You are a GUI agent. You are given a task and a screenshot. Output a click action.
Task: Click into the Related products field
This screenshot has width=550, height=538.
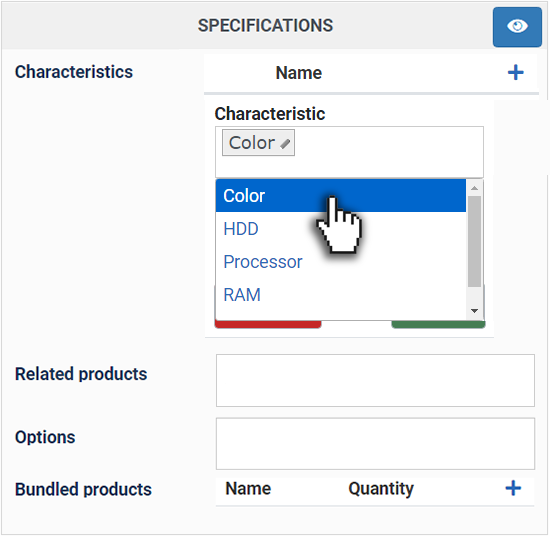pos(375,381)
